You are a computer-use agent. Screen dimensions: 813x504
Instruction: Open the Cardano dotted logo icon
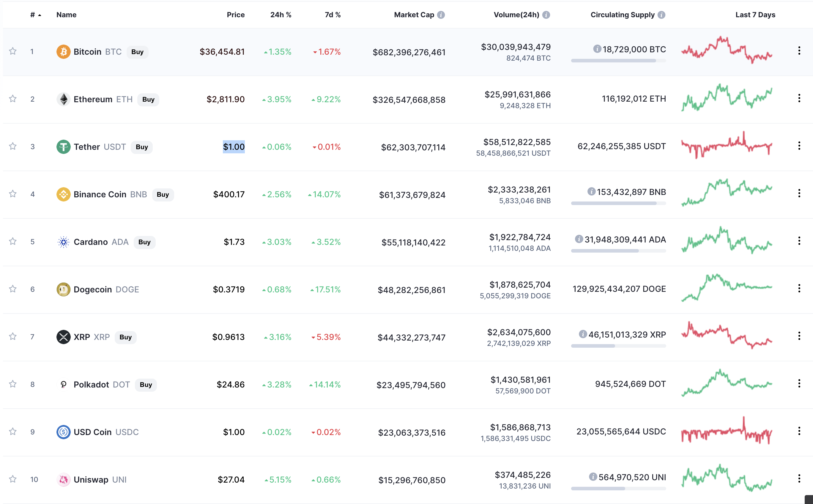(x=63, y=242)
